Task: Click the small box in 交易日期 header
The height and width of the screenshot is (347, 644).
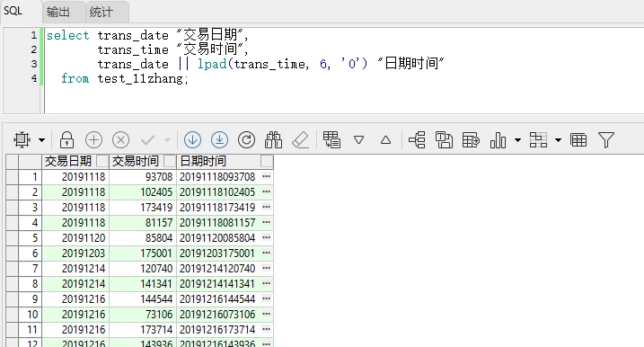Action: click(102, 161)
